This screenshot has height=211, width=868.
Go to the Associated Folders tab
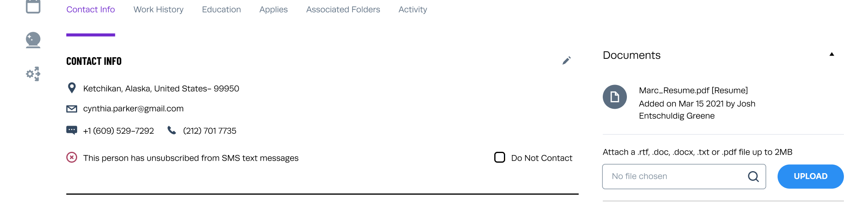coord(343,10)
